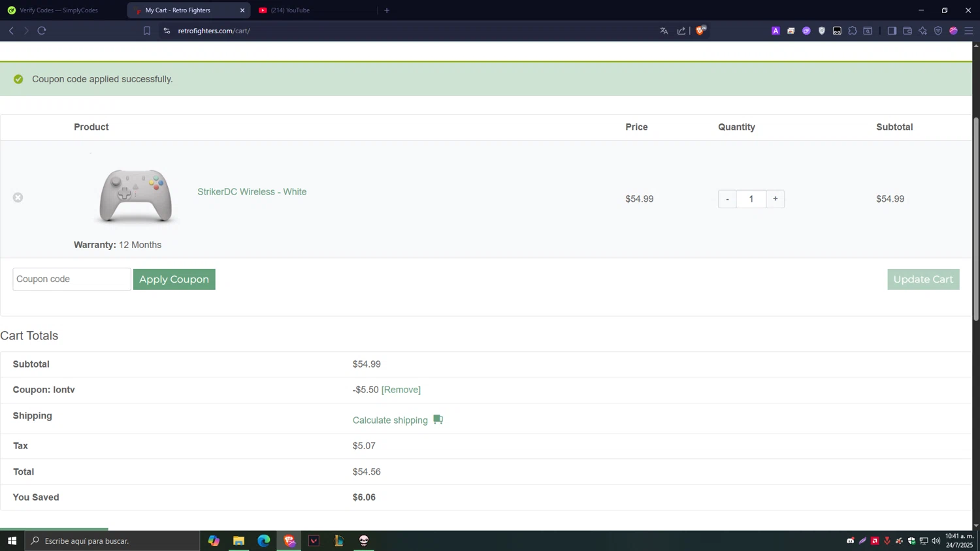Open the clock showing 10:41 a. m.
Viewport: 980px width, 551px height.
959,541
